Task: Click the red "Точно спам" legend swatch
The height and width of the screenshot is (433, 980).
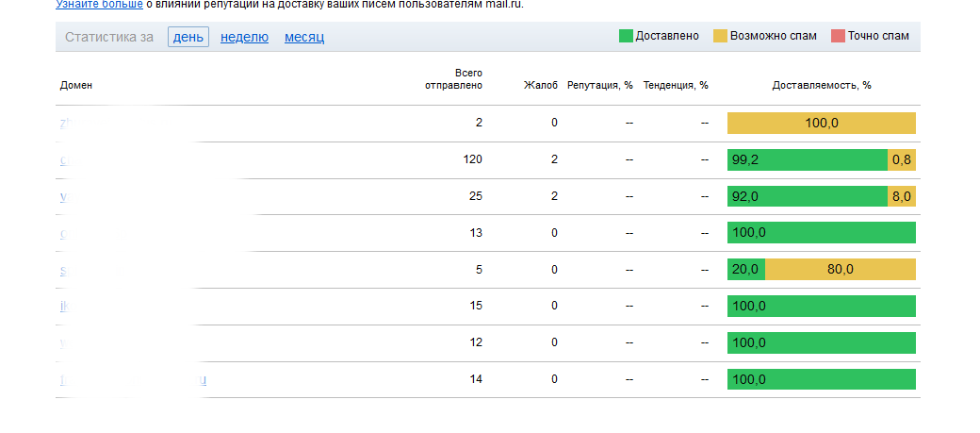Action: coord(838,37)
